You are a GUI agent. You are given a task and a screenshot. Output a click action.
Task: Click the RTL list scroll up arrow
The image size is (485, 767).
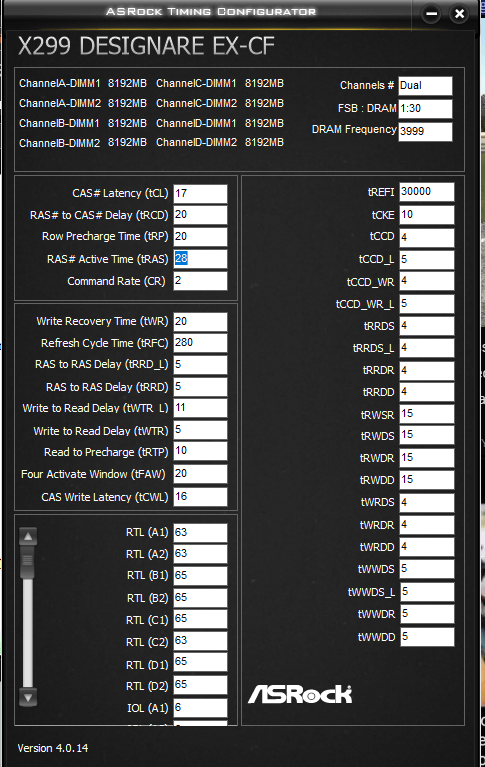(28, 537)
